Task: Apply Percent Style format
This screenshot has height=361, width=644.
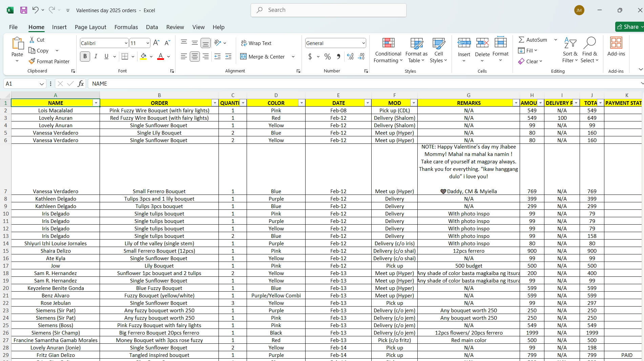Action: coord(327,57)
